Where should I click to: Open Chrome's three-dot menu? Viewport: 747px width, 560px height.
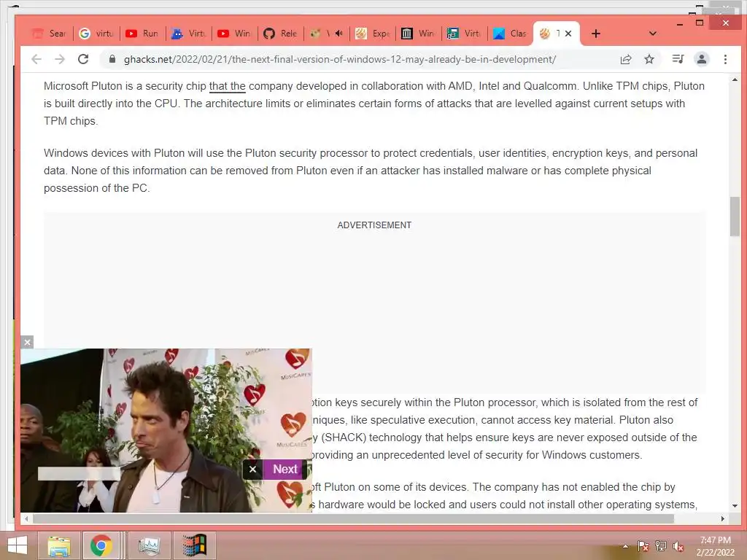pyautogui.click(x=725, y=59)
